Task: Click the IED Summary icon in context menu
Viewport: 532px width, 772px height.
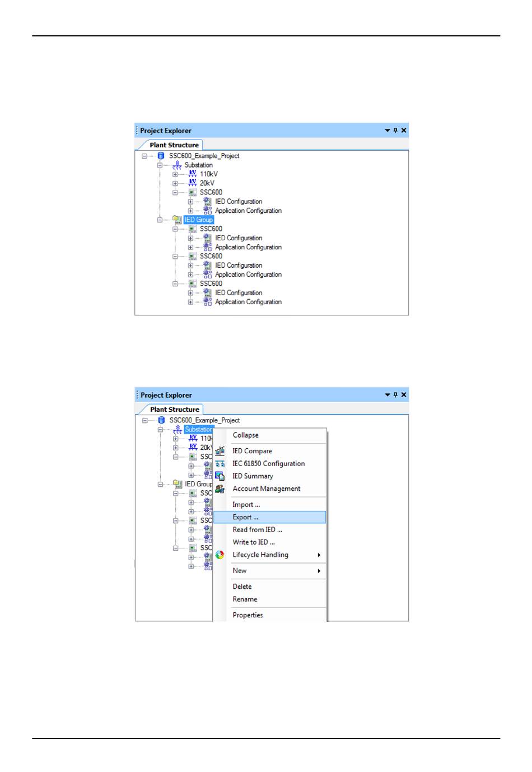Action: [x=220, y=476]
